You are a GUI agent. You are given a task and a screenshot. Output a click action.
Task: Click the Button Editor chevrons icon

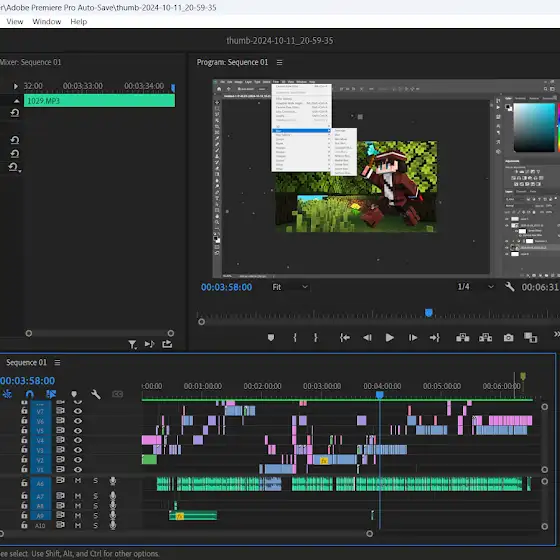click(556, 334)
